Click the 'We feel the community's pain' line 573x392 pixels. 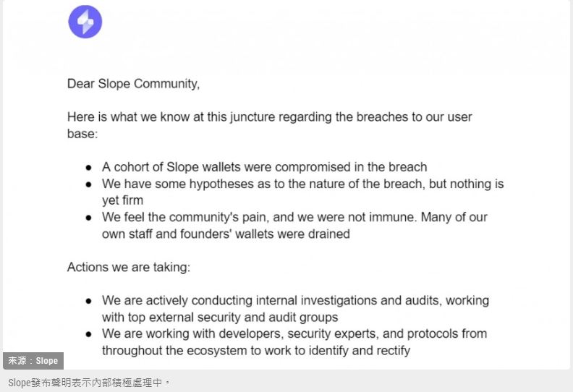tap(294, 217)
